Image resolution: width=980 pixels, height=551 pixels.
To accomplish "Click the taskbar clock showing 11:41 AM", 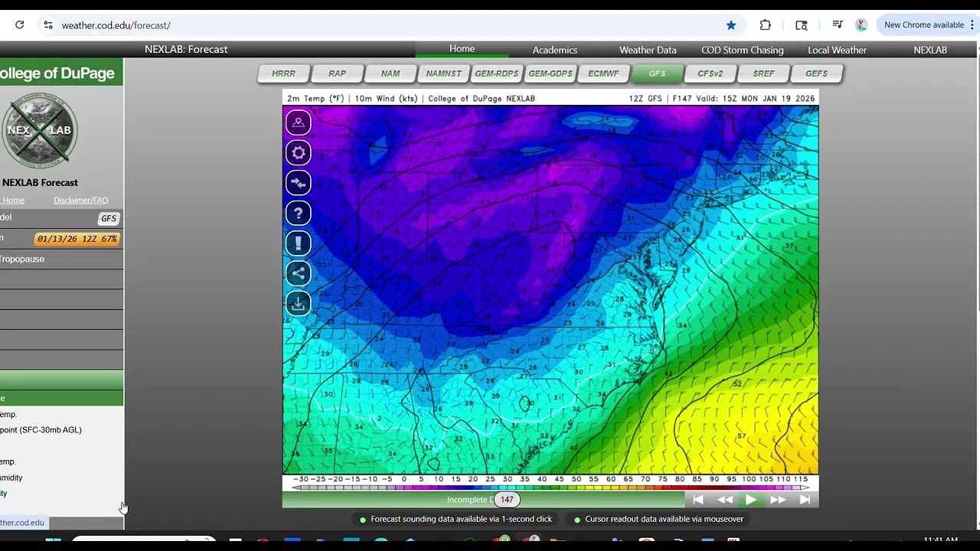I will (x=940, y=540).
